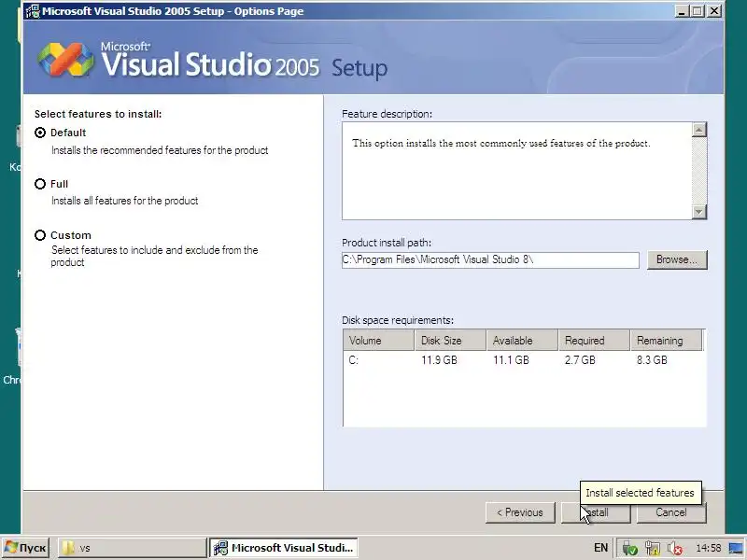Click the 8.3 GB remaining value
747x560 pixels.
[x=652, y=360]
